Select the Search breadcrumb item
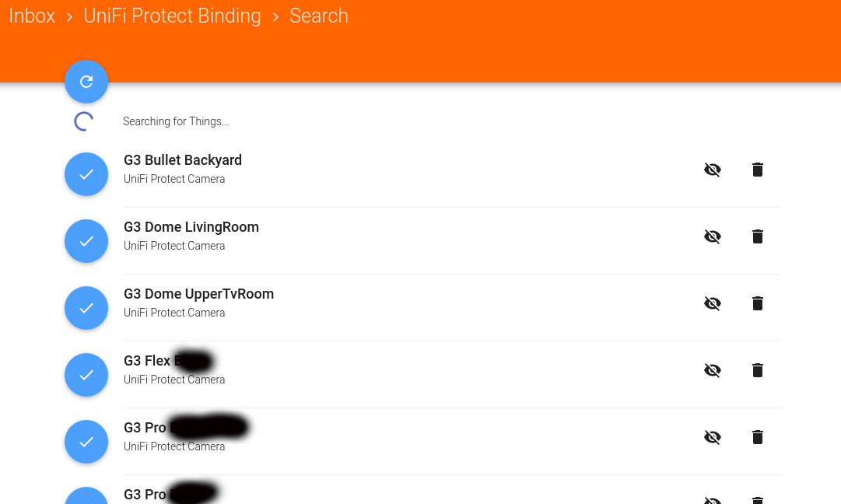Image resolution: width=841 pixels, height=504 pixels. click(319, 16)
